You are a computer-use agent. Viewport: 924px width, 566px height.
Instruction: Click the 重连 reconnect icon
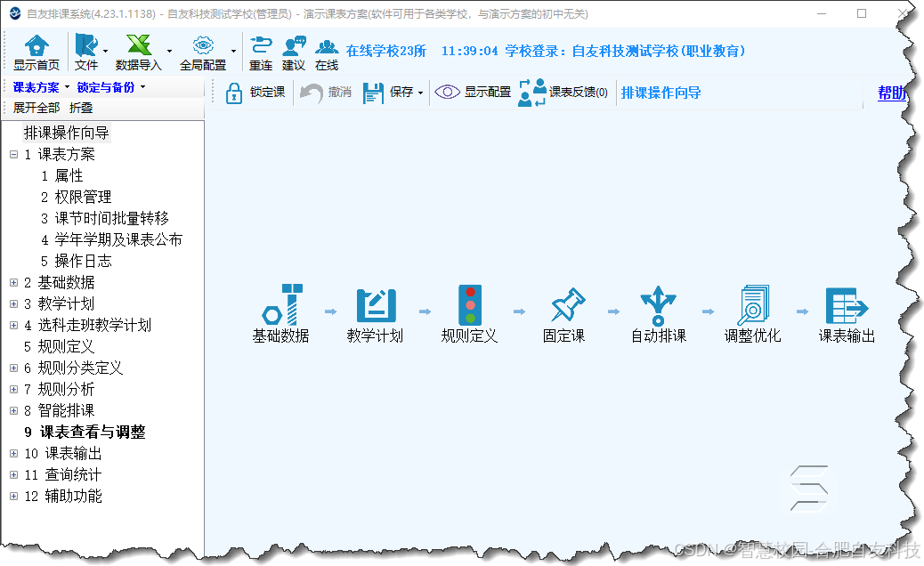click(x=261, y=45)
